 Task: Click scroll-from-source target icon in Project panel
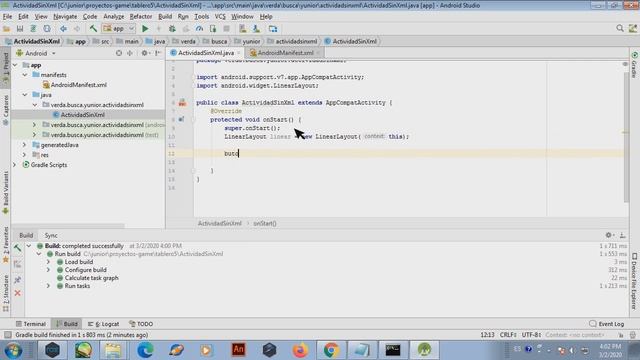click(x=119, y=53)
